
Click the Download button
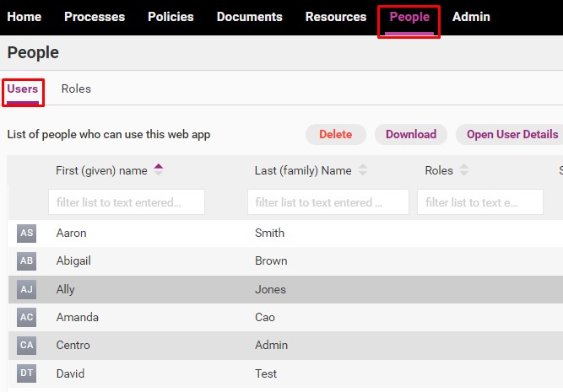tap(411, 135)
